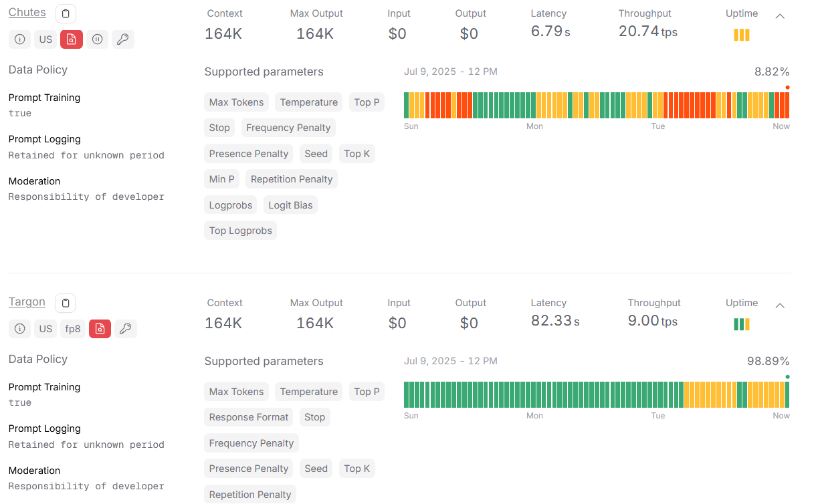Click Chutes Prompt Logging retention text
The height and width of the screenshot is (504, 818).
(x=86, y=155)
